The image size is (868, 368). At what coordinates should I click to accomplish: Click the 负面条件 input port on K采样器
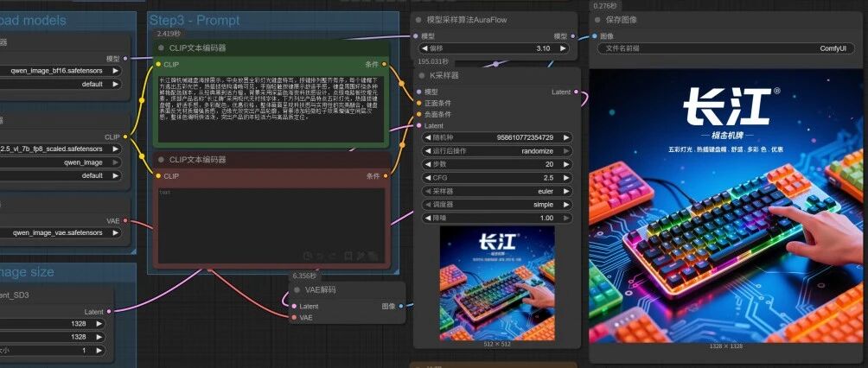click(418, 114)
